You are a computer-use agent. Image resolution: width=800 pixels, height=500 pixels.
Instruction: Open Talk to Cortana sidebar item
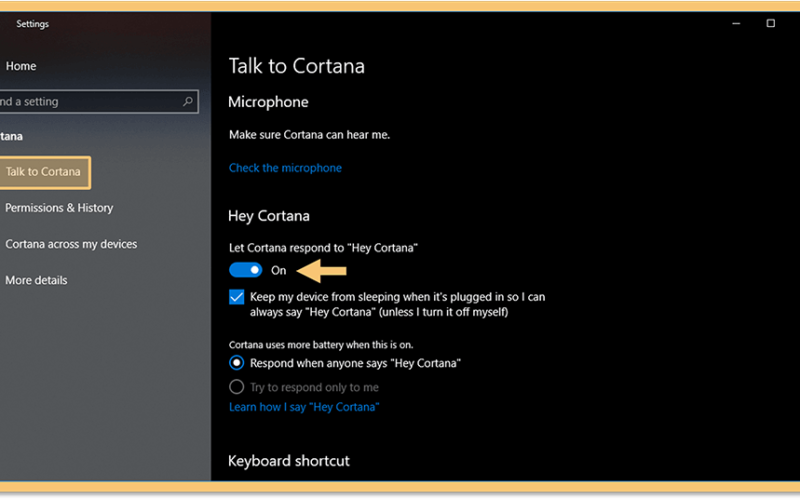point(44,172)
